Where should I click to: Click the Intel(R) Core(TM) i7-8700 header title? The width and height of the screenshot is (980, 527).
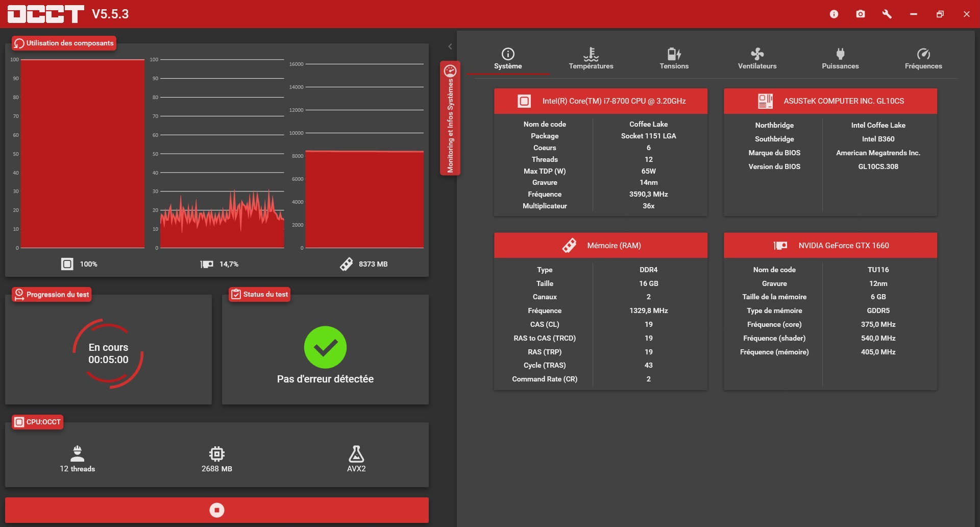[x=614, y=101]
